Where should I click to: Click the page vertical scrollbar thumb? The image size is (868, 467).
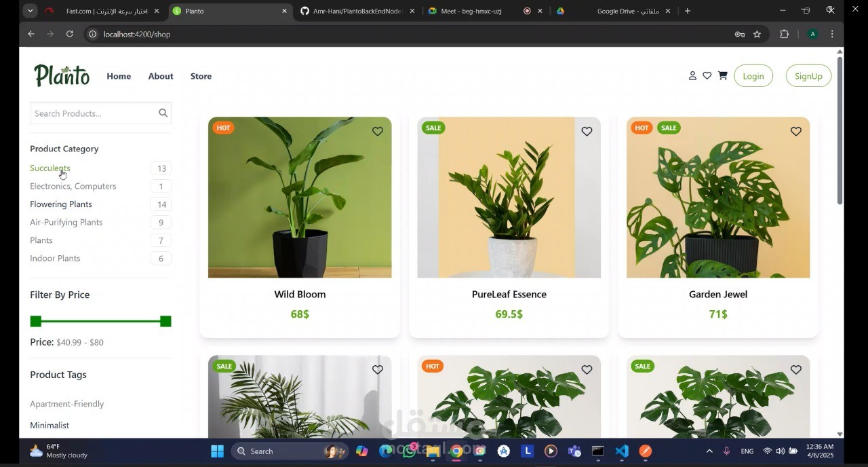coord(840,130)
